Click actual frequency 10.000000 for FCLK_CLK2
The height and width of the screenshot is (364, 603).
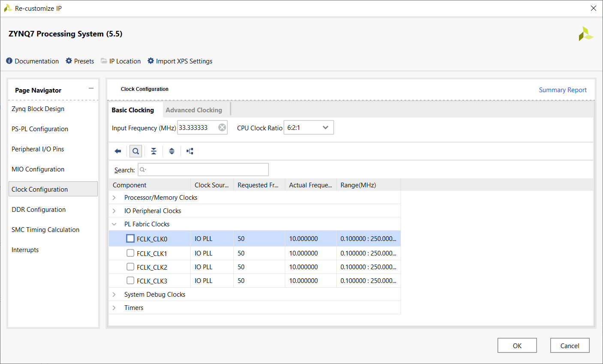coord(311,267)
